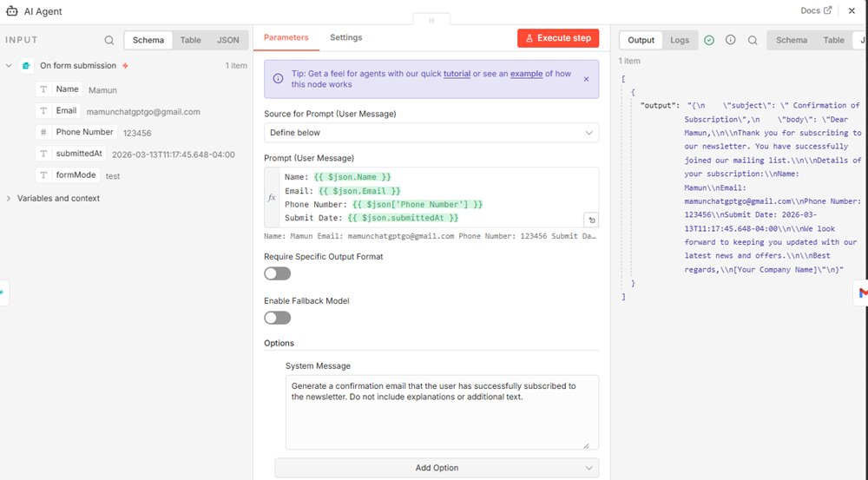This screenshot has height=480, width=868.
Task: Collapse the On form submission tree
Action: (x=9, y=66)
